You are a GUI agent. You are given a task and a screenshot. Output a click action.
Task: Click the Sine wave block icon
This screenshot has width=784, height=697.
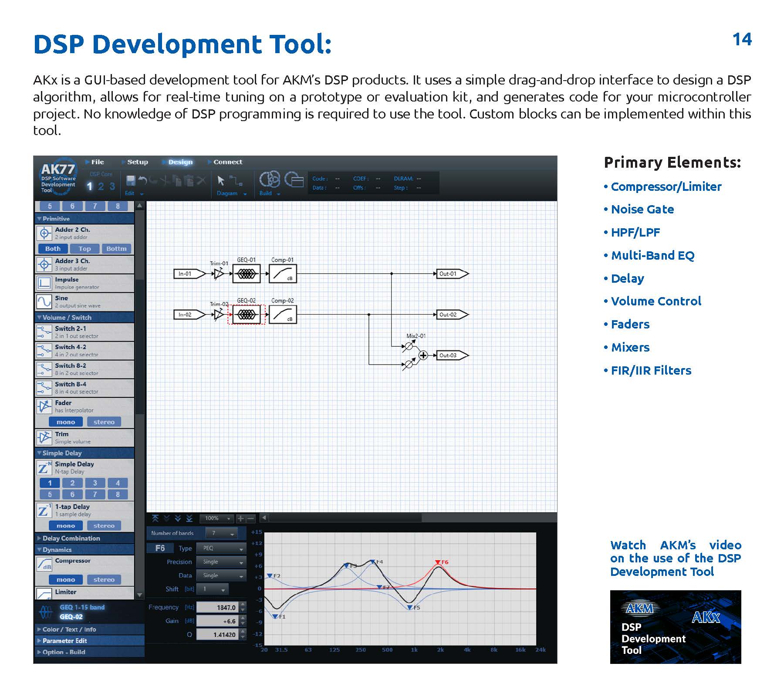[44, 301]
